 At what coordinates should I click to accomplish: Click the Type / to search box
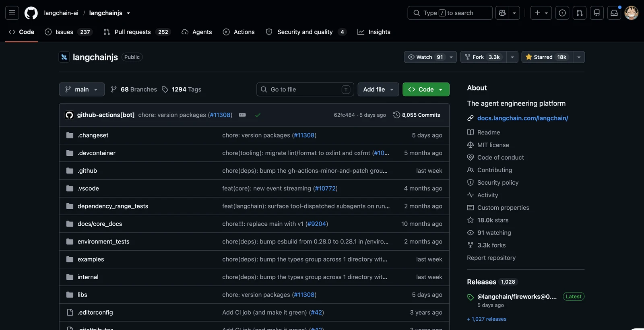tap(450, 13)
